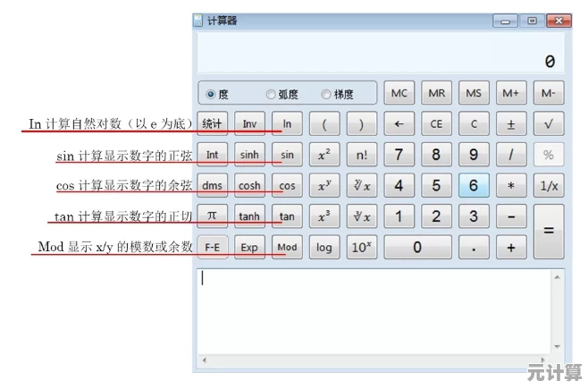Click the left arrow of horizontal scrollbar

point(203,359)
